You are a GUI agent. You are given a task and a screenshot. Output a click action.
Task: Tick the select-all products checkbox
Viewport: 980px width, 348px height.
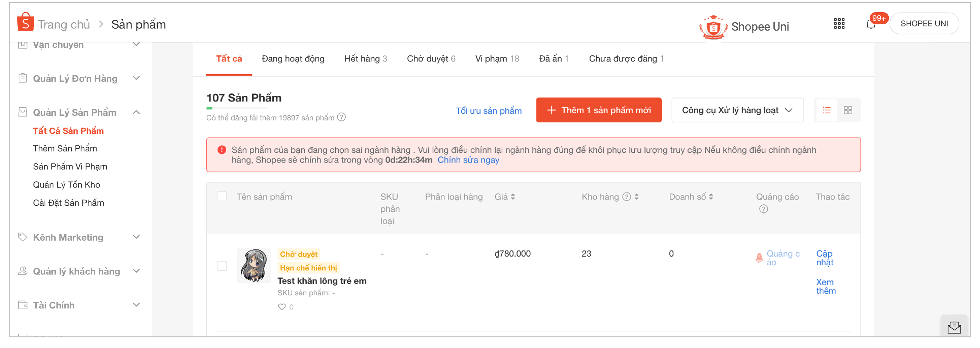click(222, 197)
